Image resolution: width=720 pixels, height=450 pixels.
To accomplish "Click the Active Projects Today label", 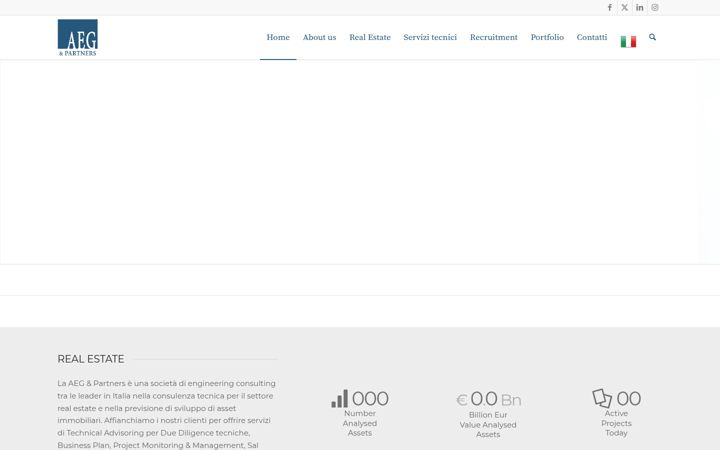I will pyautogui.click(x=616, y=423).
